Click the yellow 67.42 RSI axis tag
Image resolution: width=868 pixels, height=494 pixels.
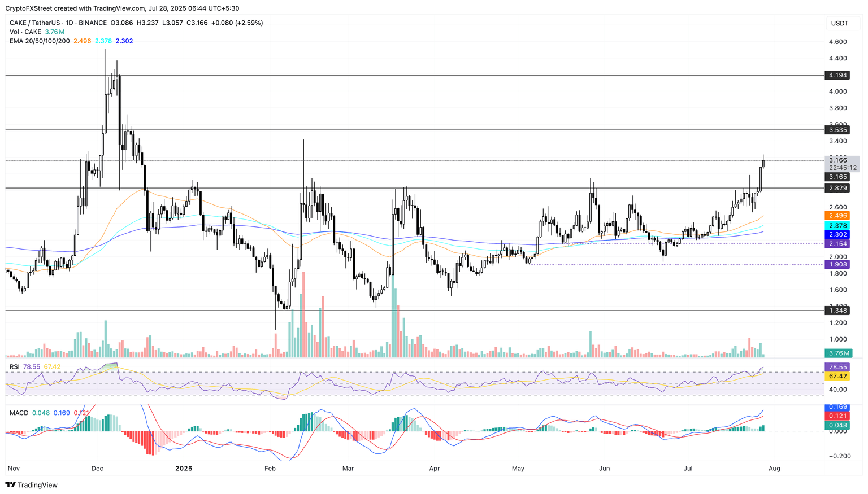[x=837, y=376]
